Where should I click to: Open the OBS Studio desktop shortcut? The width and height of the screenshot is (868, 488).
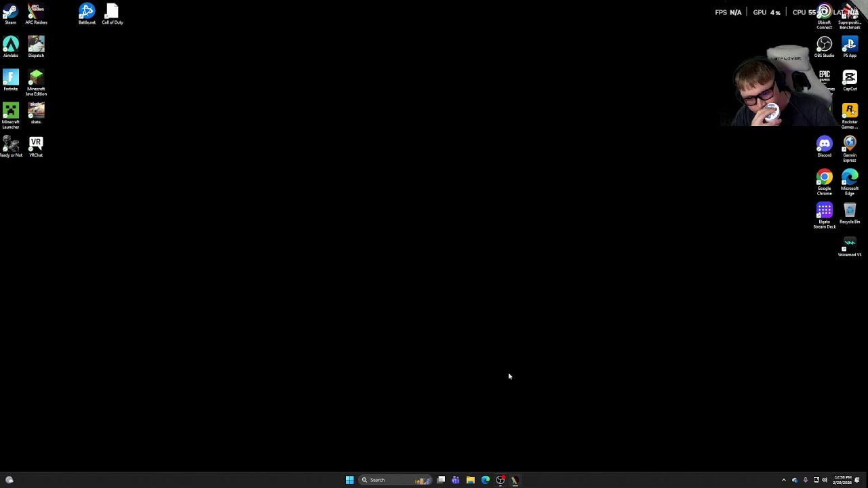(x=824, y=47)
